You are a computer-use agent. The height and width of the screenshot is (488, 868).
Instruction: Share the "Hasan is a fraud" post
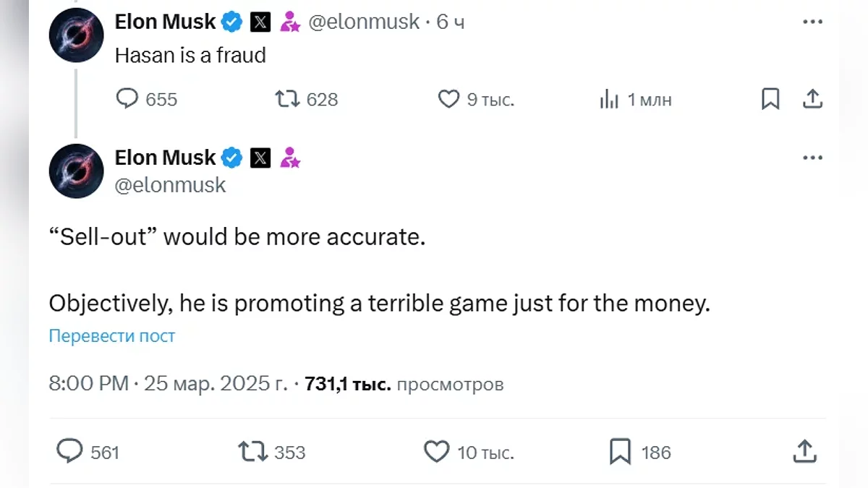pyautogui.click(x=812, y=99)
